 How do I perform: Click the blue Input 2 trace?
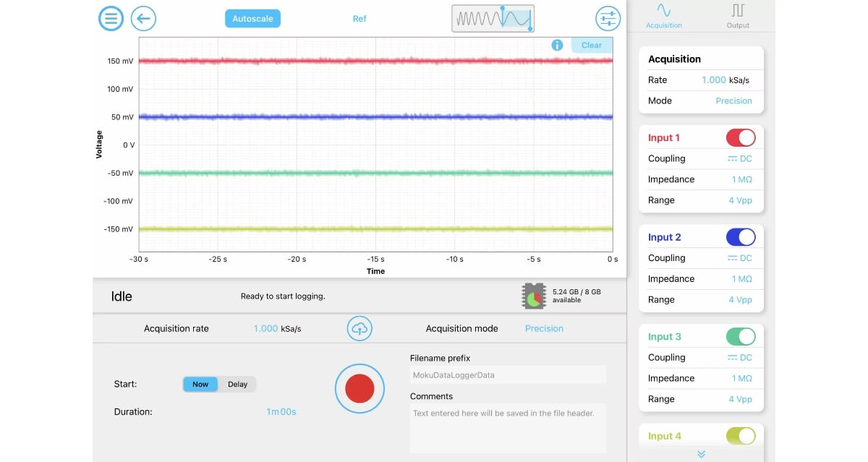pyautogui.click(x=375, y=116)
